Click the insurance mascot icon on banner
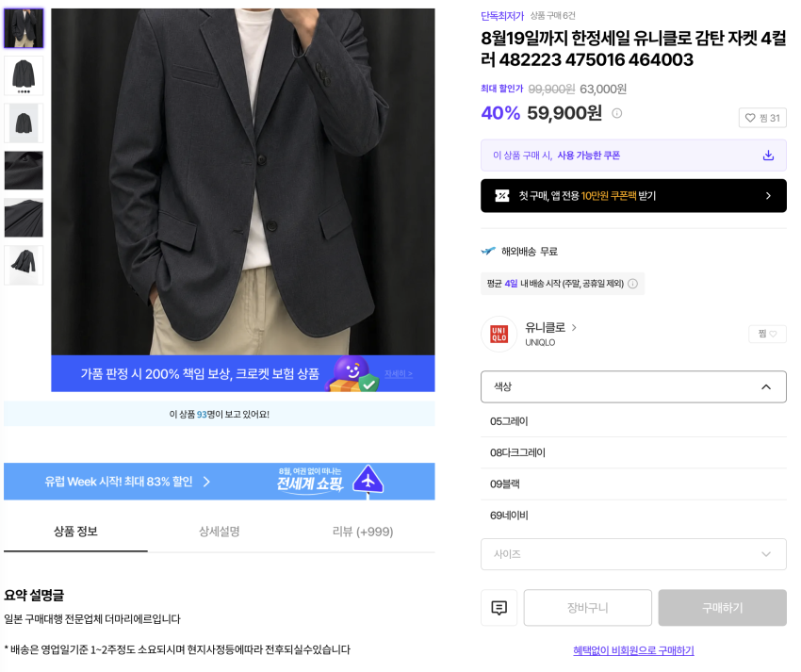The width and height of the screenshot is (801, 672). [x=352, y=374]
